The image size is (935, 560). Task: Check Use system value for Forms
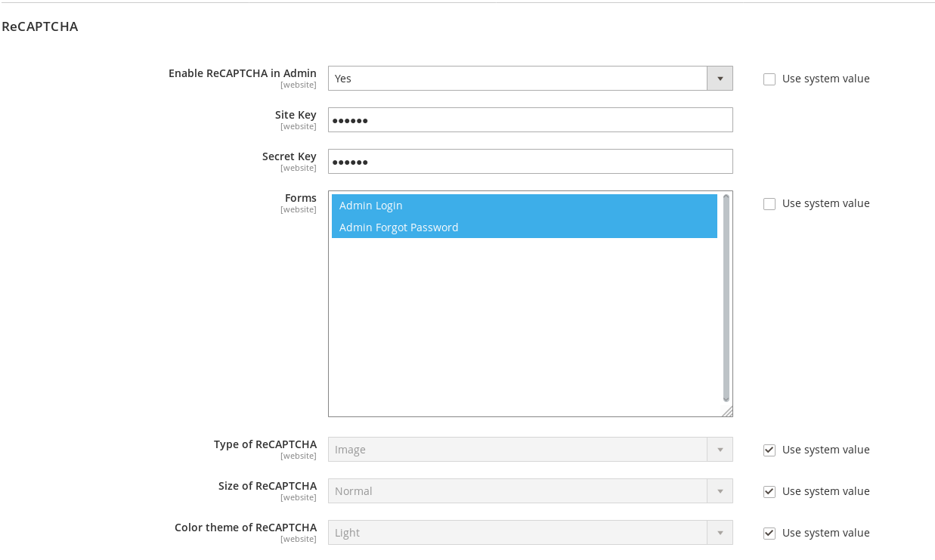[x=769, y=204]
